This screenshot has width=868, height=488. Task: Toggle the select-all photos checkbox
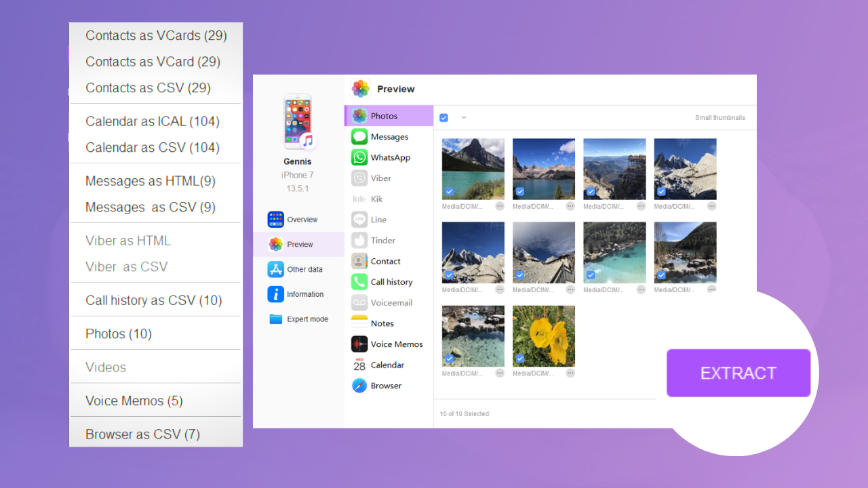tap(443, 118)
